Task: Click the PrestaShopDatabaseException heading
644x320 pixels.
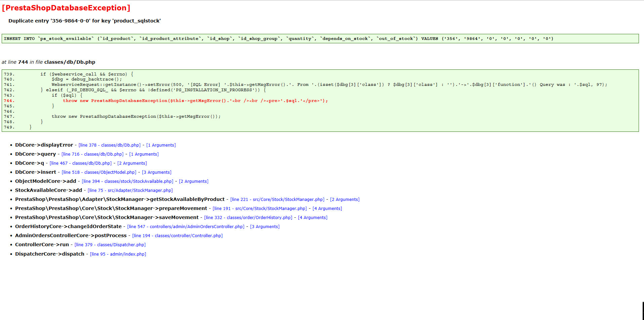Action: [x=66, y=8]
